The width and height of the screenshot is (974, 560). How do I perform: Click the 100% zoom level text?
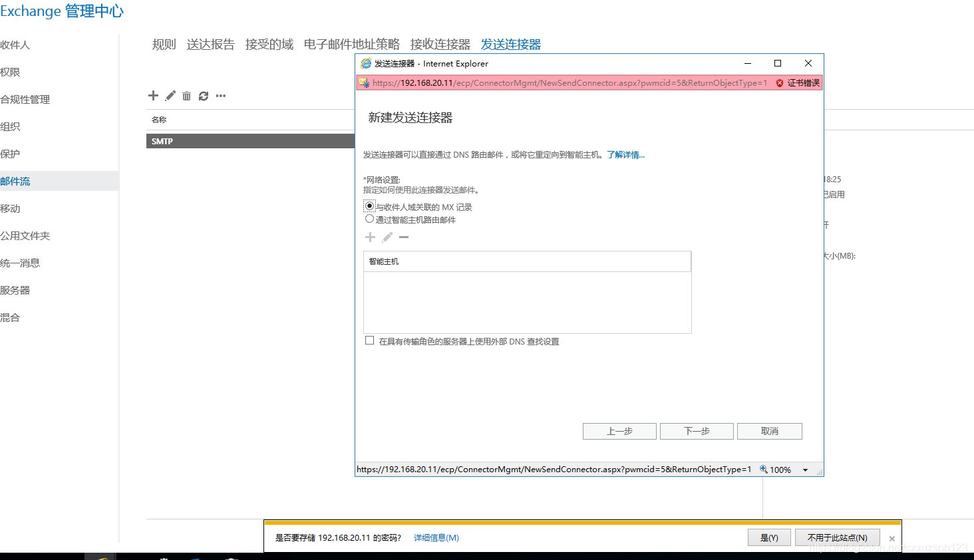(780, 470)
